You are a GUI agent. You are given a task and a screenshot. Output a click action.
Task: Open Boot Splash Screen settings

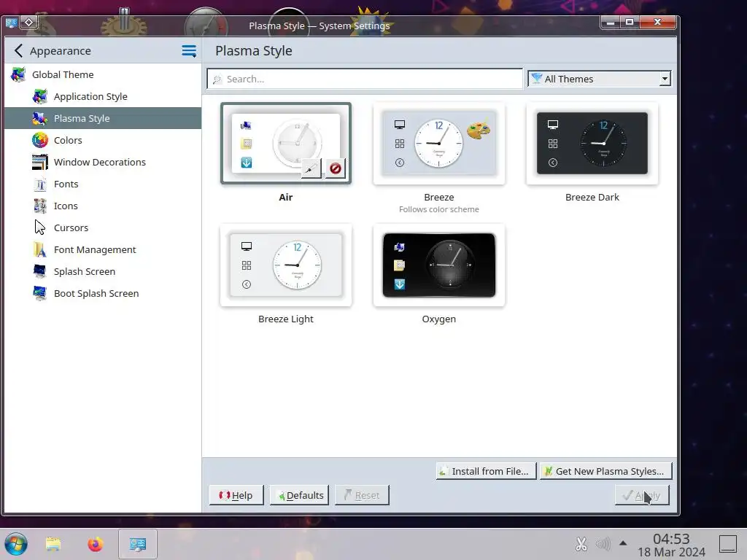pyautogui.click(x=103, y=293)
